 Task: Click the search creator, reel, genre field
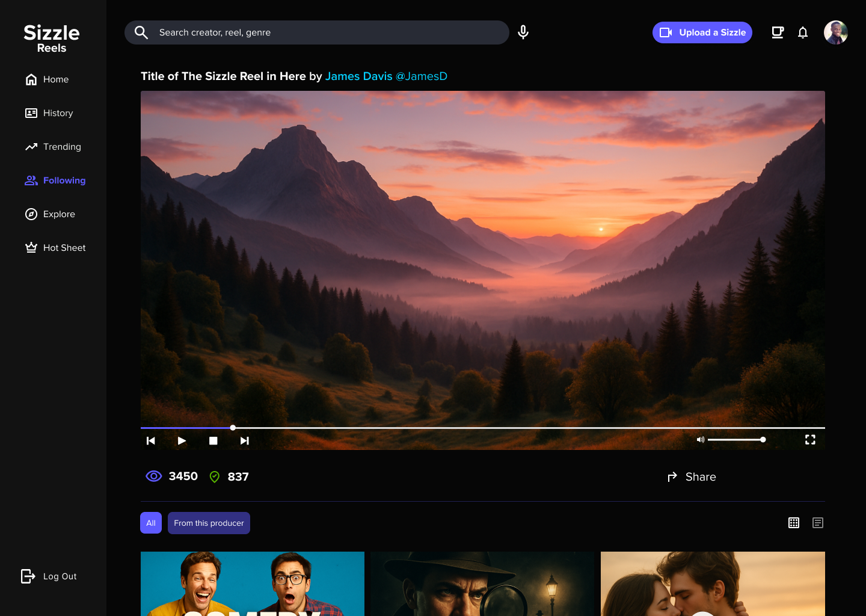pyautogui.click(x=325, y=32)
